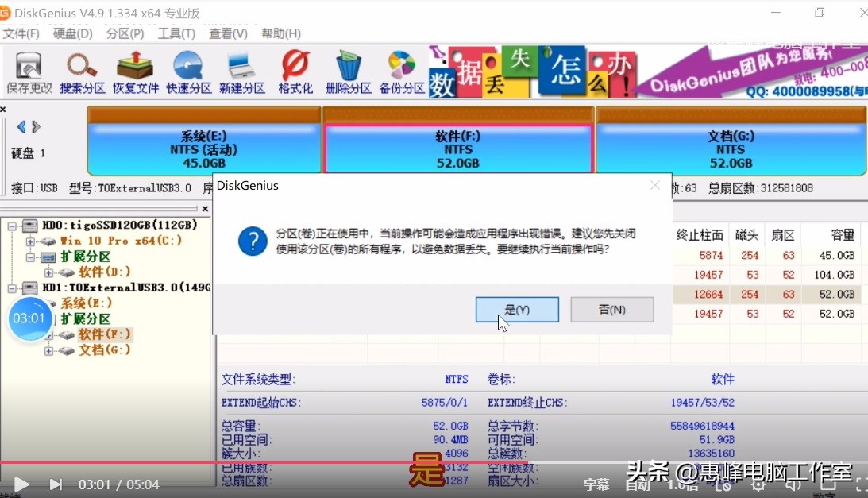Click the 删除分区 (Delete Partition) icon
Viewport: 868px width, 498px height.
pos(348,71)
